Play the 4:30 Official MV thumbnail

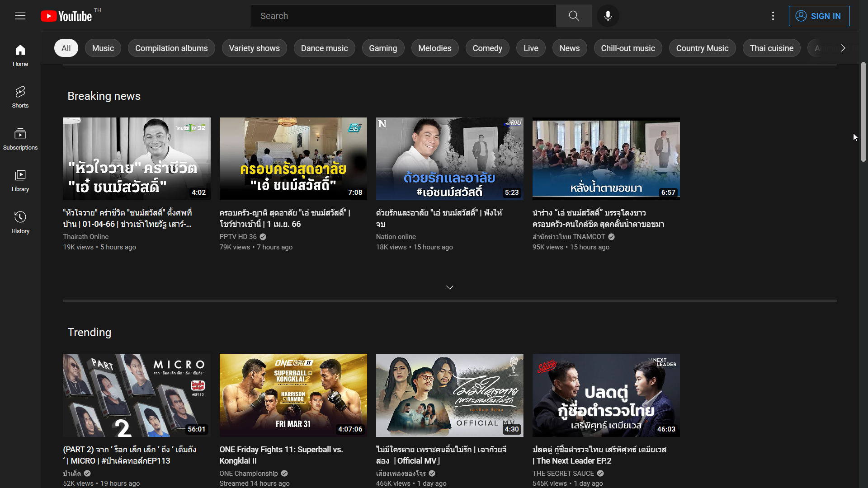click(x=450, y=395)
